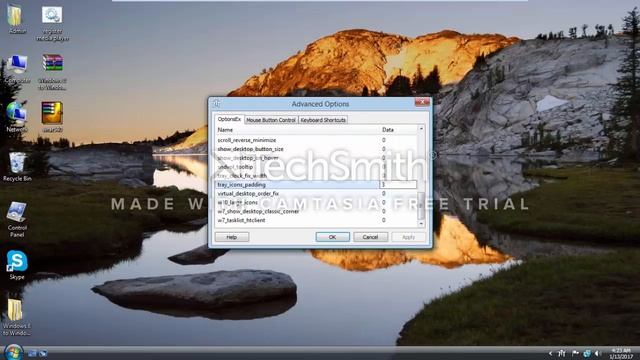The image size is (640, 360).
Task: Open the Admin folder on desktop
Action: coord(16,18)
